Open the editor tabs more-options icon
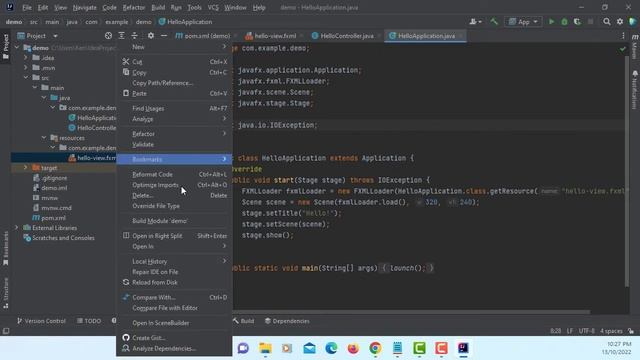 tap(623, 36)
